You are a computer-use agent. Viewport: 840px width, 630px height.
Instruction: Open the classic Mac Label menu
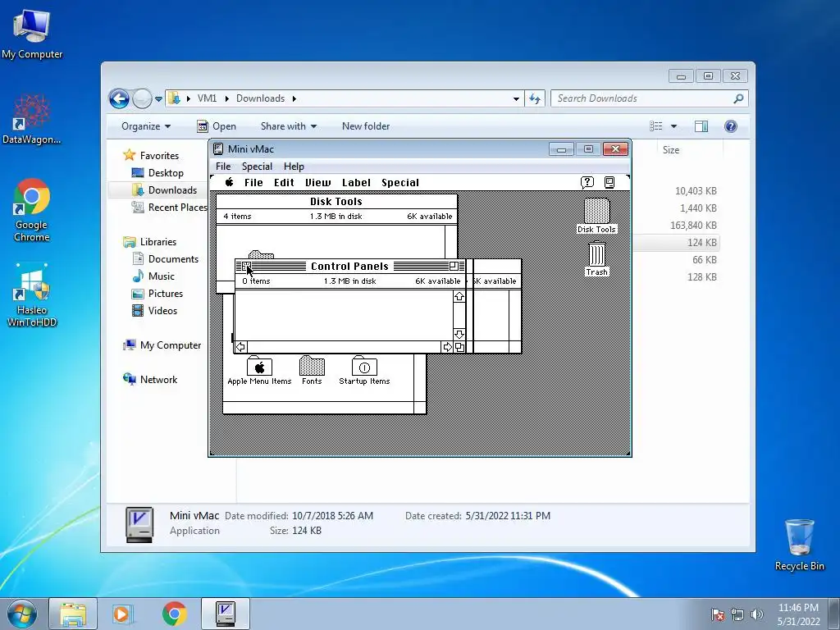[x=356, y=183]
